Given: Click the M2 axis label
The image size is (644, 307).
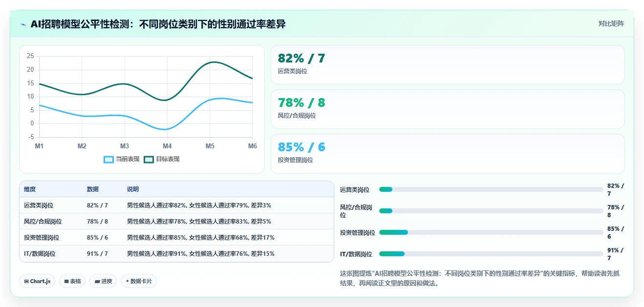Looking at the screenshot, I should point(82,146).
